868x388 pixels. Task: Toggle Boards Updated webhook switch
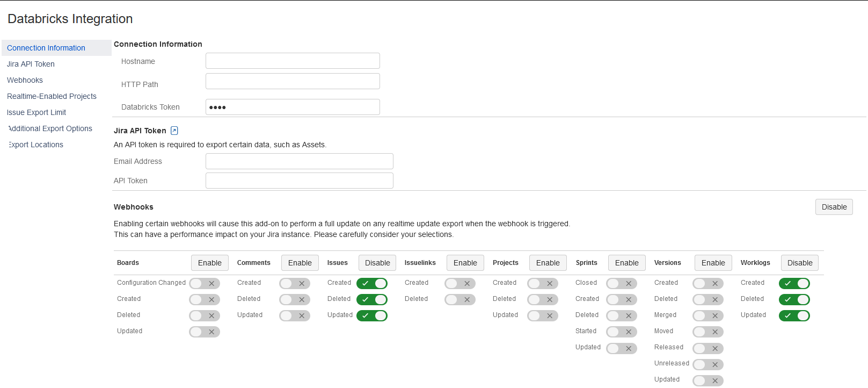(x=205, y=332)
